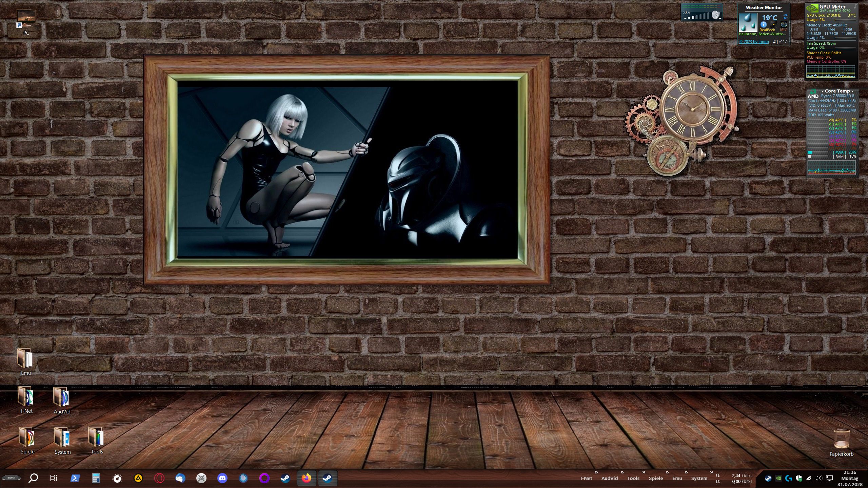The width and height of the screenshot is (868, 488).
Task: Open the I-Net desktop folder
Action: [26, 400]
